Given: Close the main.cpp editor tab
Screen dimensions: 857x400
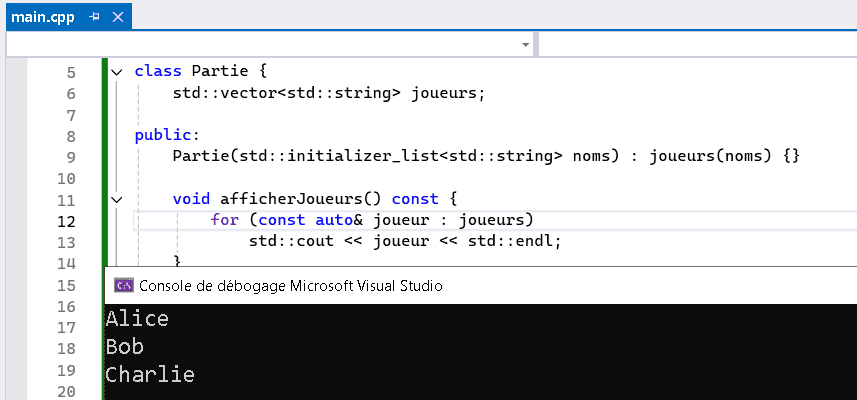Looking at the screenshot, I should (x=118, y=17).
